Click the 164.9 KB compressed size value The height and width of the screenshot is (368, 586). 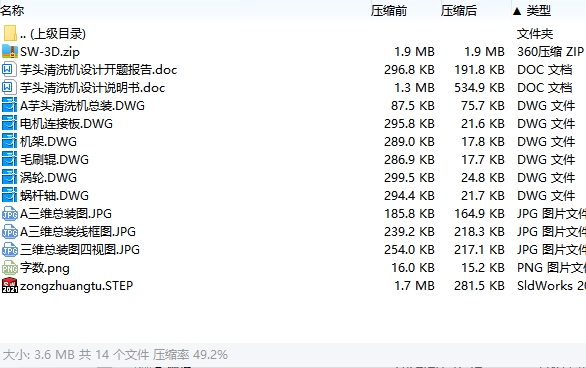coord(479,213)
